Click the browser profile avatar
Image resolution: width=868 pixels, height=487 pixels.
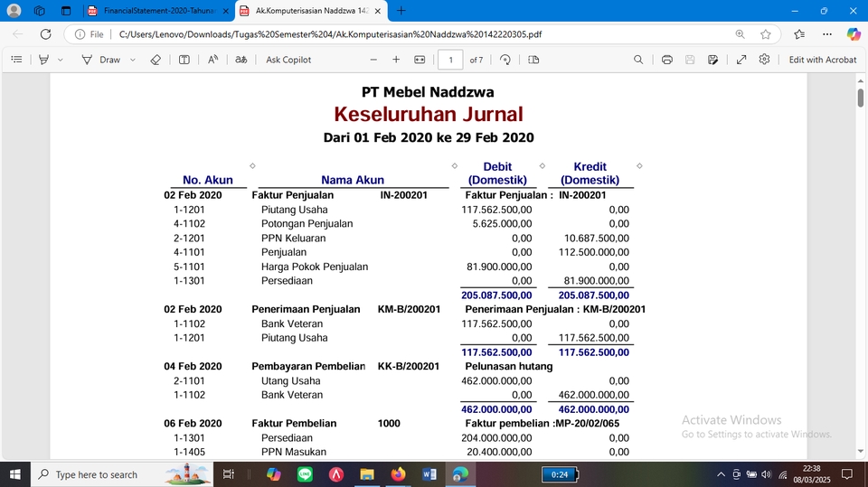coord(14,11)
